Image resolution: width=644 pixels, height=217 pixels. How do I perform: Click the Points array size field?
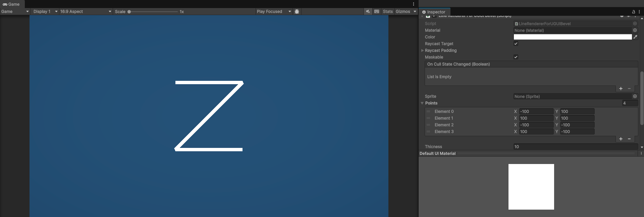coord(630,103)
